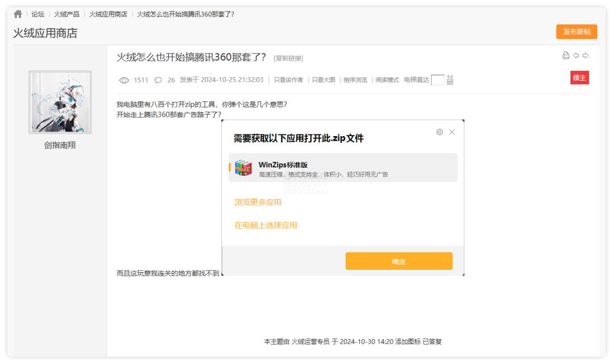Open the 火绒产品 breadcrumb link

point(66,14)
